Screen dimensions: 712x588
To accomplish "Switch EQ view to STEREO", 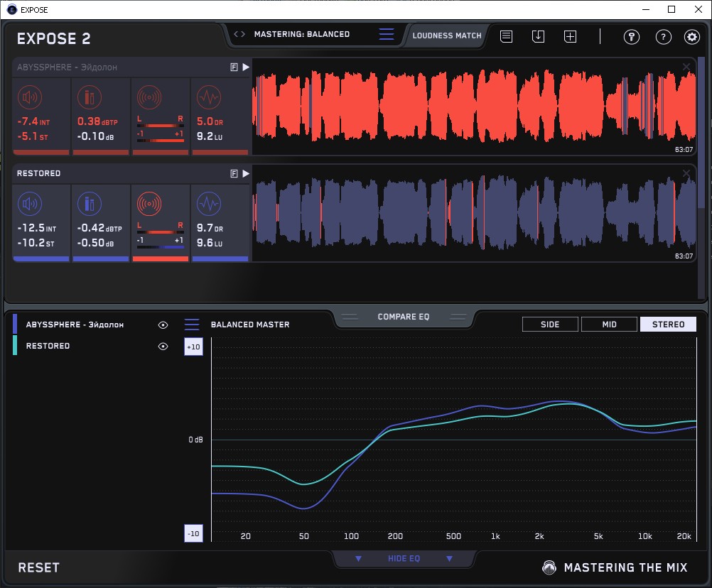I will tap(668, 325).
